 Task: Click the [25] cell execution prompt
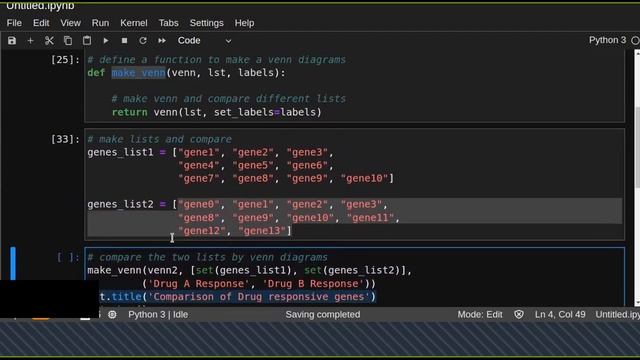[65, 60]
